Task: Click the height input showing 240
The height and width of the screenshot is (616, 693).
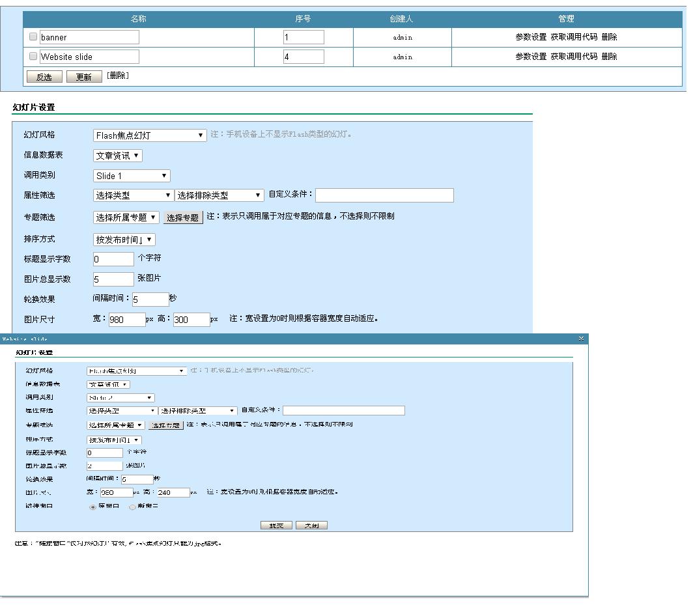Action: pos(174,493)
